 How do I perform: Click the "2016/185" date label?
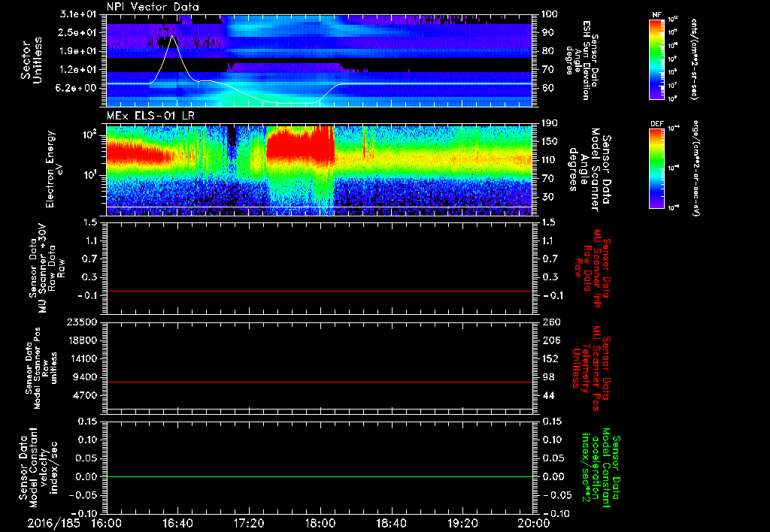53,523
